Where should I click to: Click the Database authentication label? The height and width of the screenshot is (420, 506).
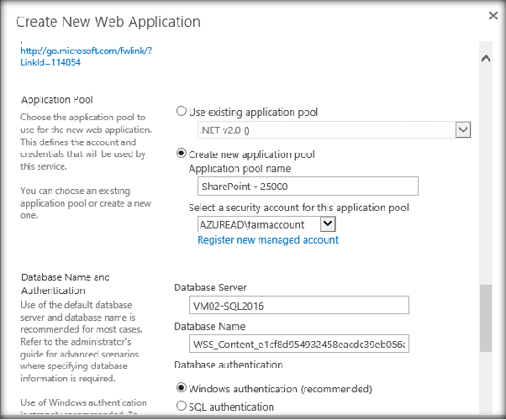(226, 365)
